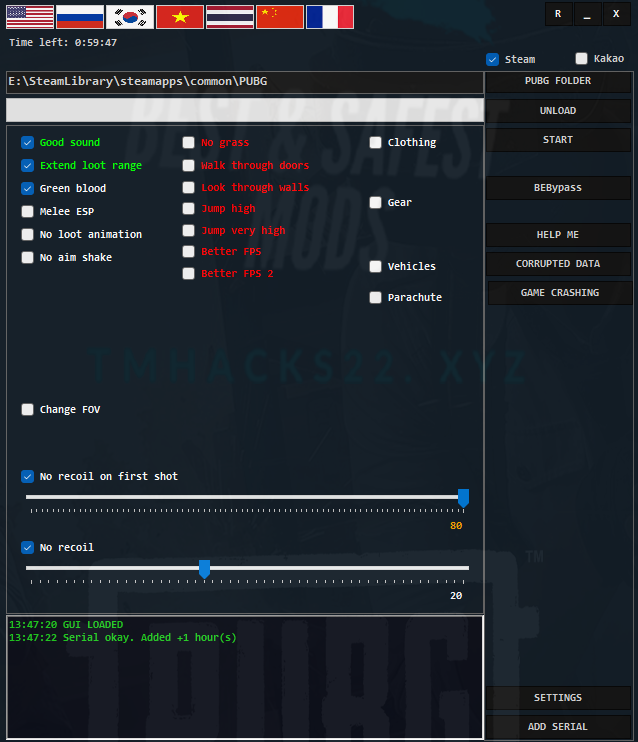Toggle the Parachute checkbox
Image resolution: width=638 pixels, height=742 pixels.
pyautogui.click(x=375, y=297)
